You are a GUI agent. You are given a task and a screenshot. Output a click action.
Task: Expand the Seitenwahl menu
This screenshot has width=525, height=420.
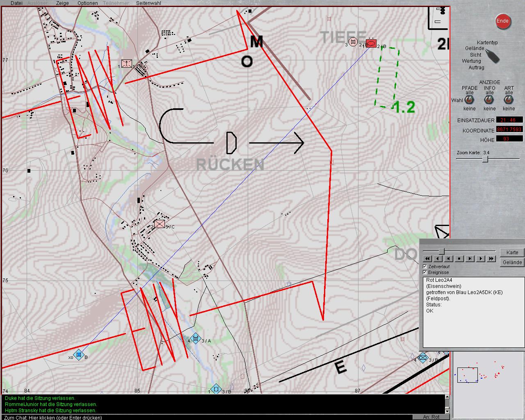pyautogui.click(x=148, y=3)
